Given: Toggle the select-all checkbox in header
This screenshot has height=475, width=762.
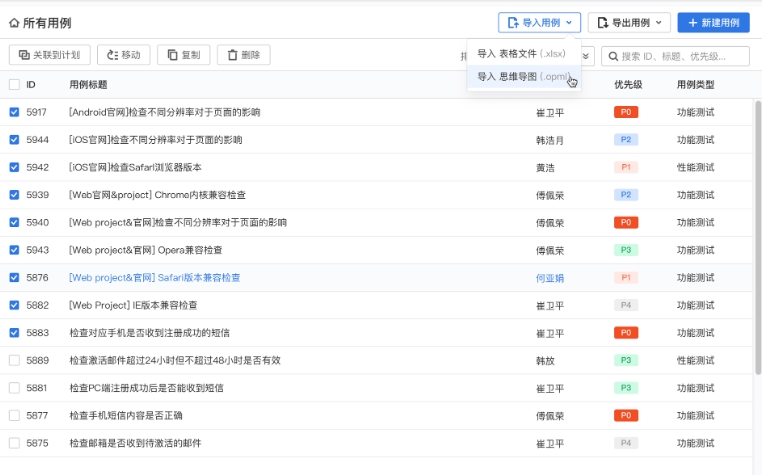Looking at the screenshot, I should 15,85.
